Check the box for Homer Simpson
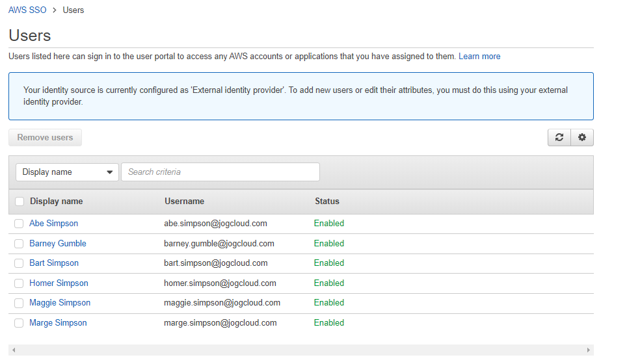Image resolution: width=627 pixels, height=364 pixels. tap(19, 283)
